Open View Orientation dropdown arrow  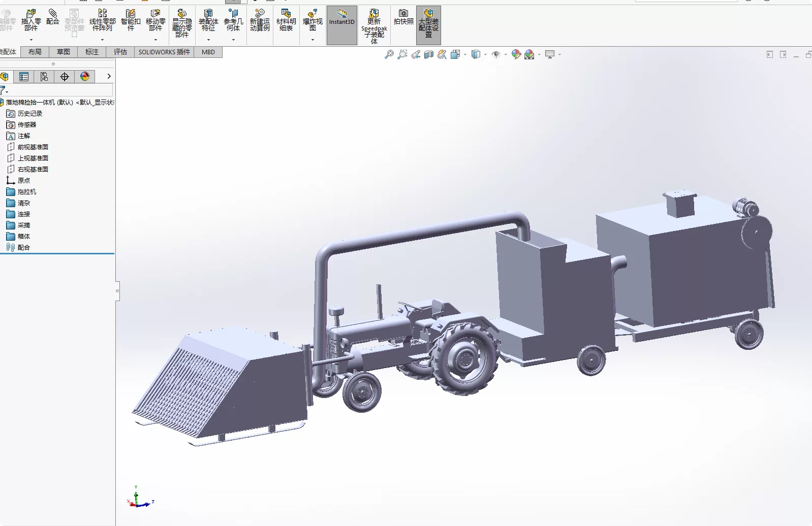pyautogui.click(x=465, y=54)
